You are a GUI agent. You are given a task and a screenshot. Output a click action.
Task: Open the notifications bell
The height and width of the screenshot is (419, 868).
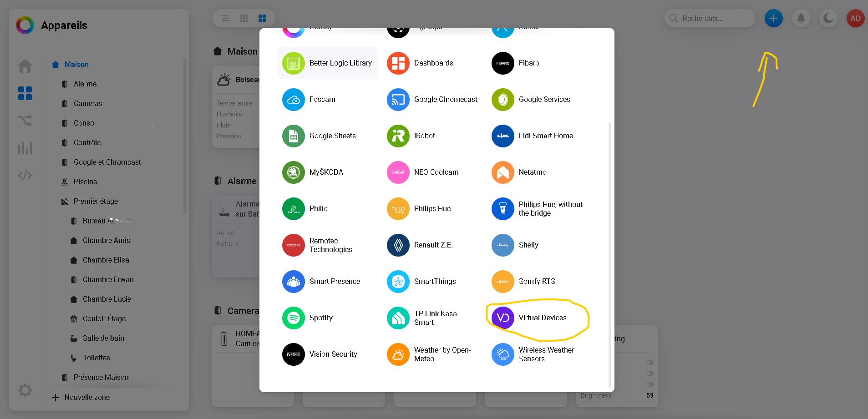(801, 18)
